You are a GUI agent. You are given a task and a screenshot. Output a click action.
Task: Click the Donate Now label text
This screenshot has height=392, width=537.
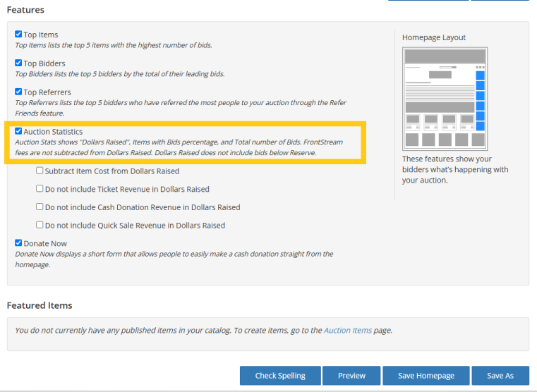click(45, 243)
